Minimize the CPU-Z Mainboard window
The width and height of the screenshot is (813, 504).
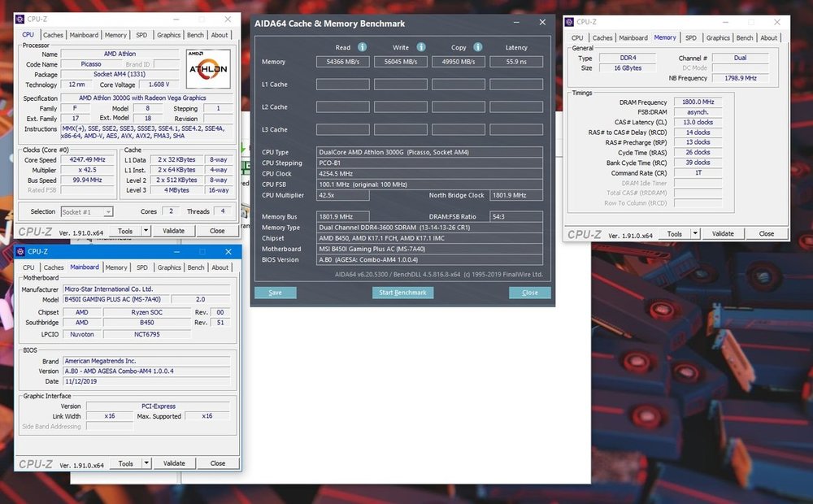pos(176,251)
